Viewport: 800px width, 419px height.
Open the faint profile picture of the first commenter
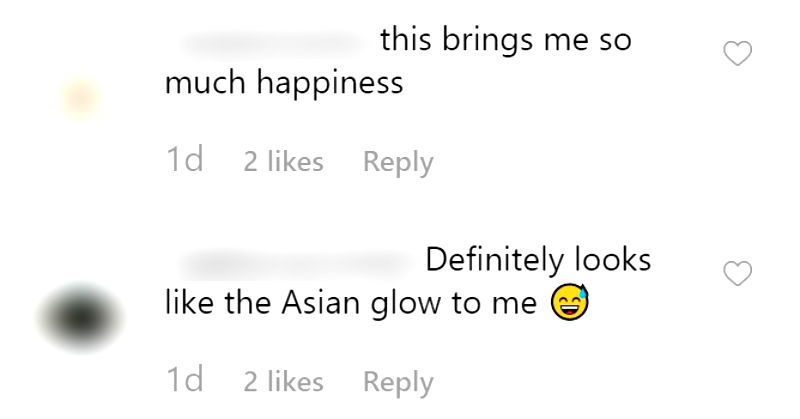coord(79,98)
